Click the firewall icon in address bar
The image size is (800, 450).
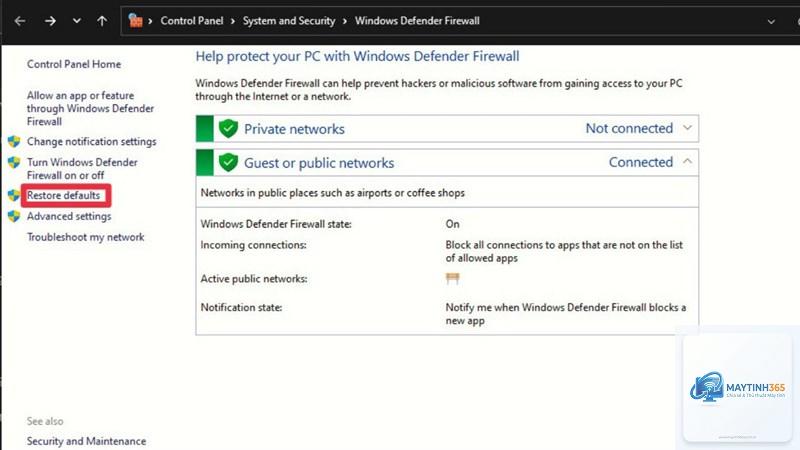[x=135, y=20]
